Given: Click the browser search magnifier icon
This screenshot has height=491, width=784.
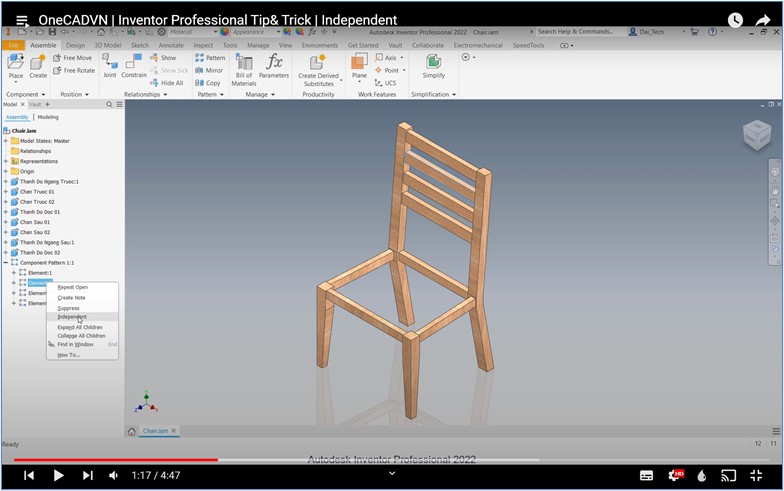Looking at the screenshot, I should [x=109, y=104].
